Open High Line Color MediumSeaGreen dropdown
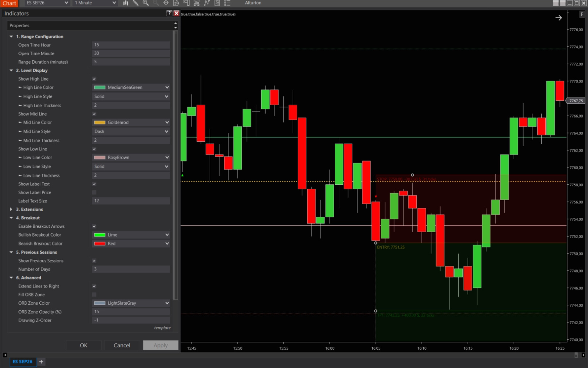The height and width of the screenshot is (368, 588). coord(131,88)
